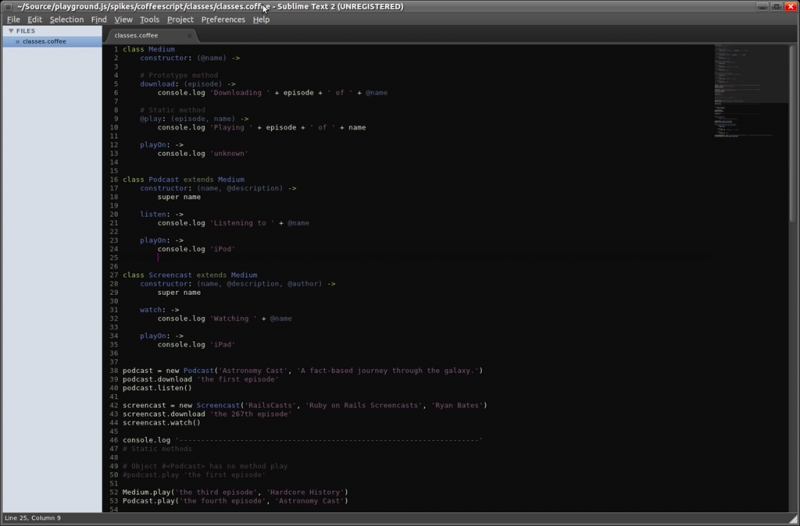This screenshot has width=800, height=526.
Task: Open the Tools menu
Action: click(149, 19)
